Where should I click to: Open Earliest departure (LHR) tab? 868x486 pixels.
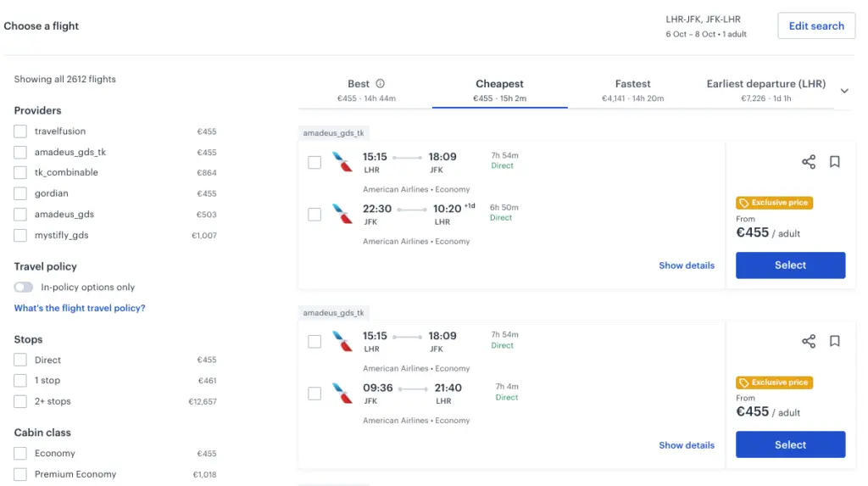point(765,90)
